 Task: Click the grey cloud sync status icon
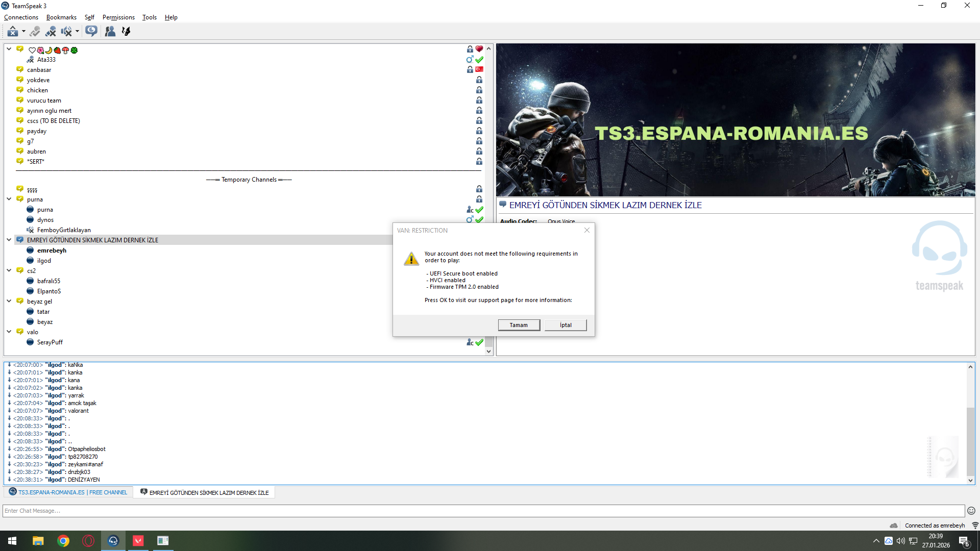pos(894,525)
